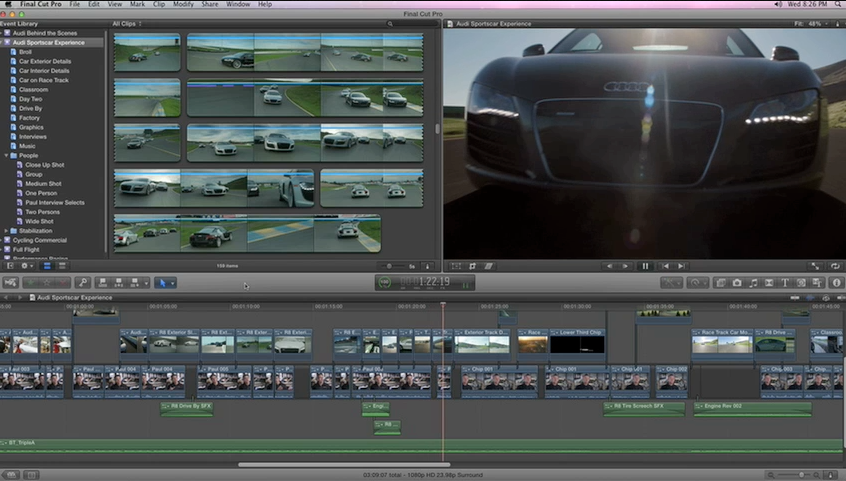Screen dimensions: 846x481
Task: Toggle loop playback
Action: [x=835, y=266]
